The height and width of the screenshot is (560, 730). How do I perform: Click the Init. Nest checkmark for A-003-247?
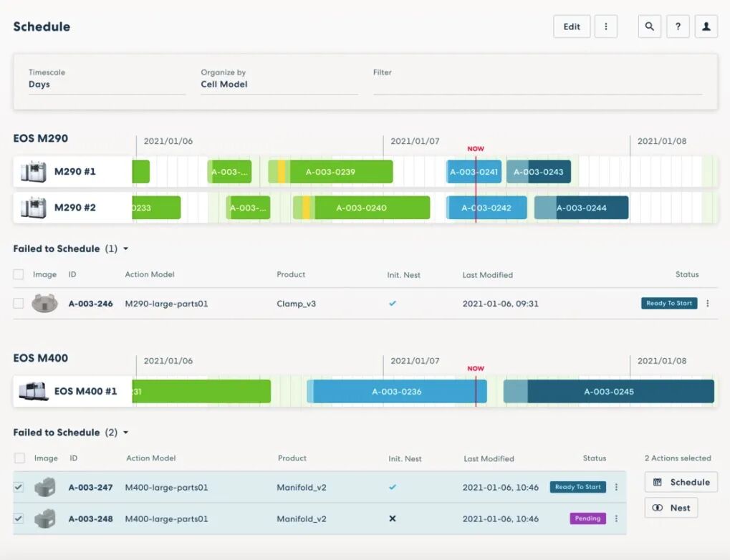(393, 488)
